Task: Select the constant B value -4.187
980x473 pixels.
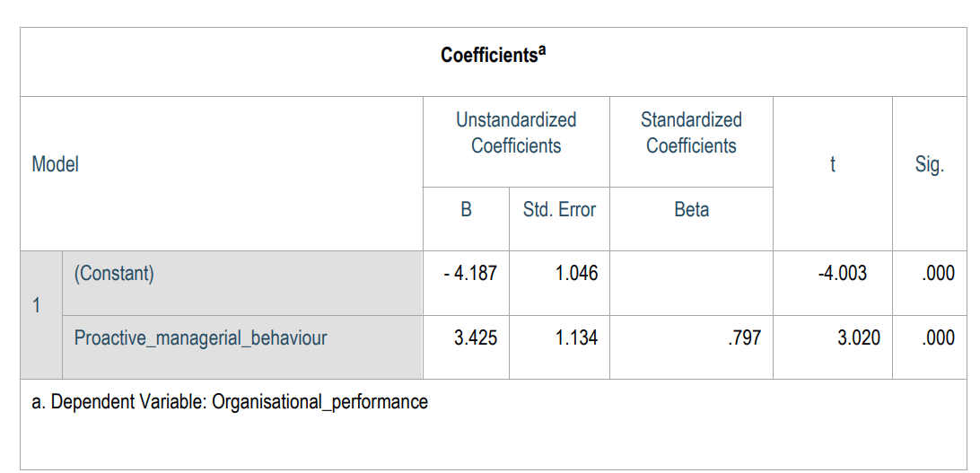Action: (x=470, y=274)
